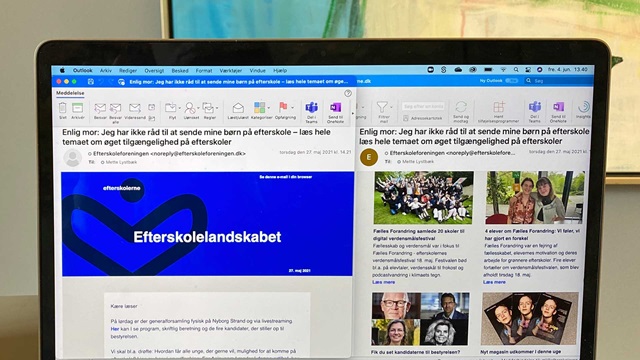Toggle Læst/ulæst read status envelope

238,108
